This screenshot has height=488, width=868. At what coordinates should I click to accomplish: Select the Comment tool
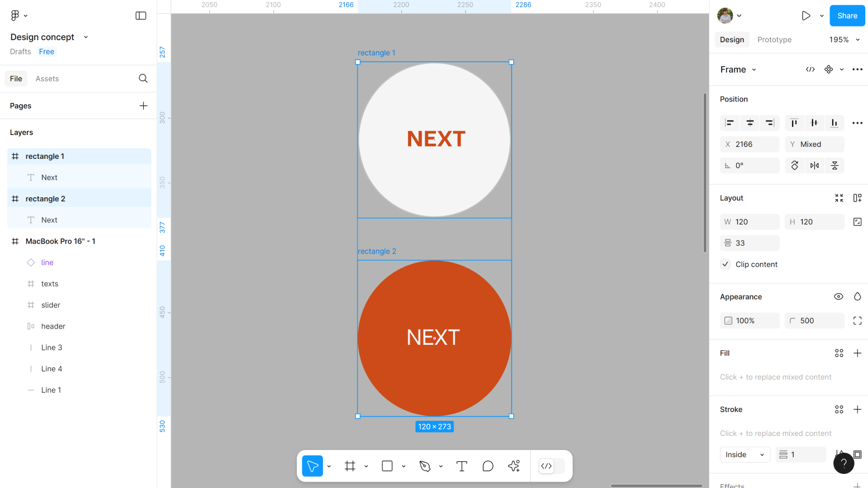488,466
